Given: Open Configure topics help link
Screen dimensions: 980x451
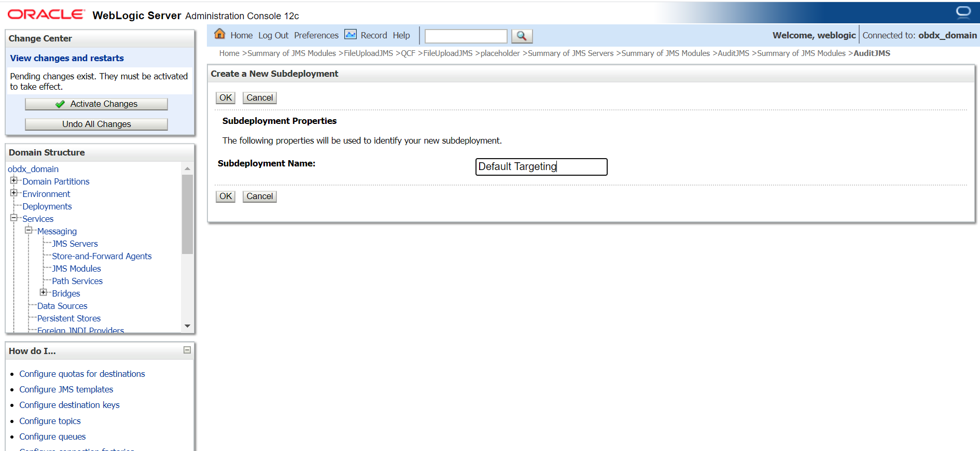Looking at the screenshot, I should [50, 421].
